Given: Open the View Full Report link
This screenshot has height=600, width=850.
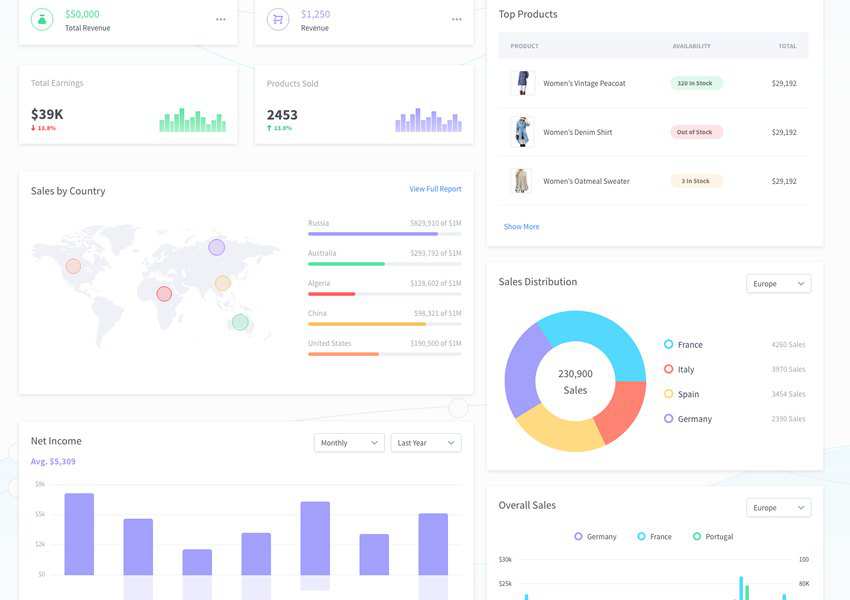Looking at the screenshot, I should (435, 189).
